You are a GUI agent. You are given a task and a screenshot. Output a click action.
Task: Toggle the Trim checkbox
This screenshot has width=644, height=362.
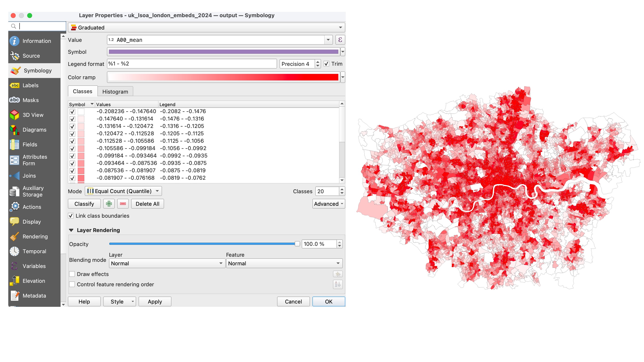point(326,64)
